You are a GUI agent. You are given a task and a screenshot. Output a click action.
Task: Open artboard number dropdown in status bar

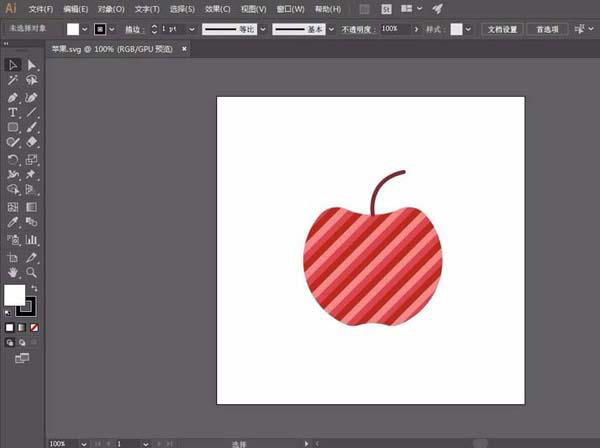click(145, 444)
